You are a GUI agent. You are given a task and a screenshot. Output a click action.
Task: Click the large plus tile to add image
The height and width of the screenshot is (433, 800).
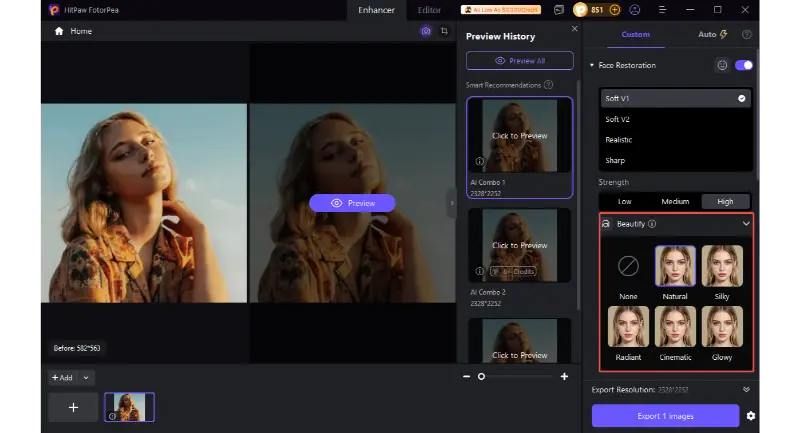[73, 407]
